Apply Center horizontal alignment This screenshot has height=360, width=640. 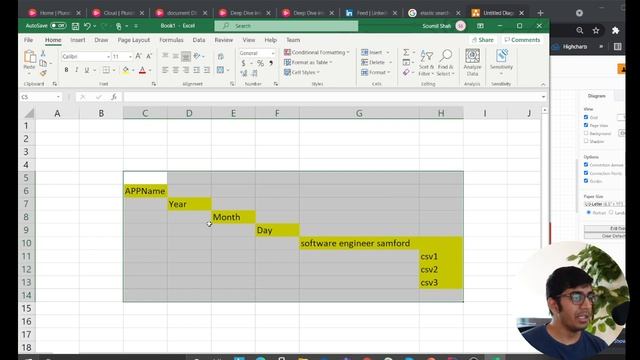(176, 70)
